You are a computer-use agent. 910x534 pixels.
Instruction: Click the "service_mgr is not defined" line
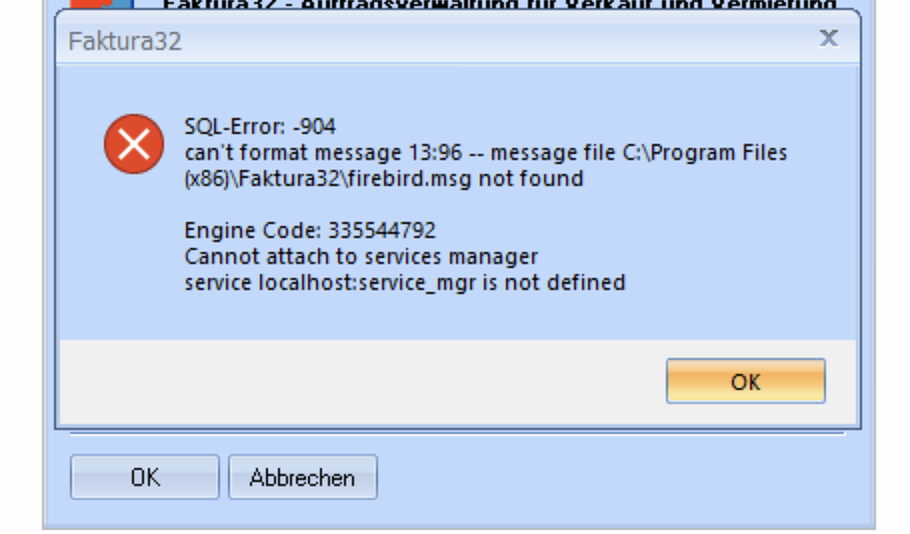pyautogui.click(x=405, y=283)
